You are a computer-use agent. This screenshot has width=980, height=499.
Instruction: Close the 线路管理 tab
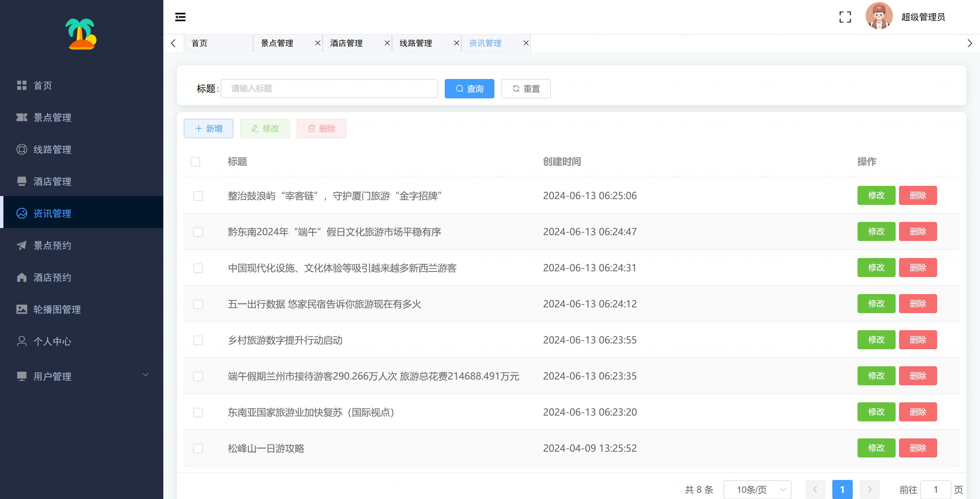(456, 43)
